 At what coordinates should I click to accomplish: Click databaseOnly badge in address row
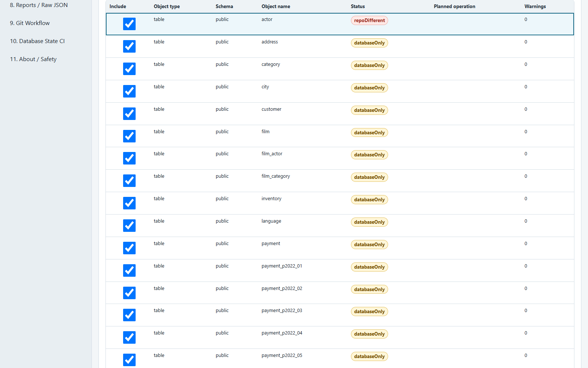(369, 43)
